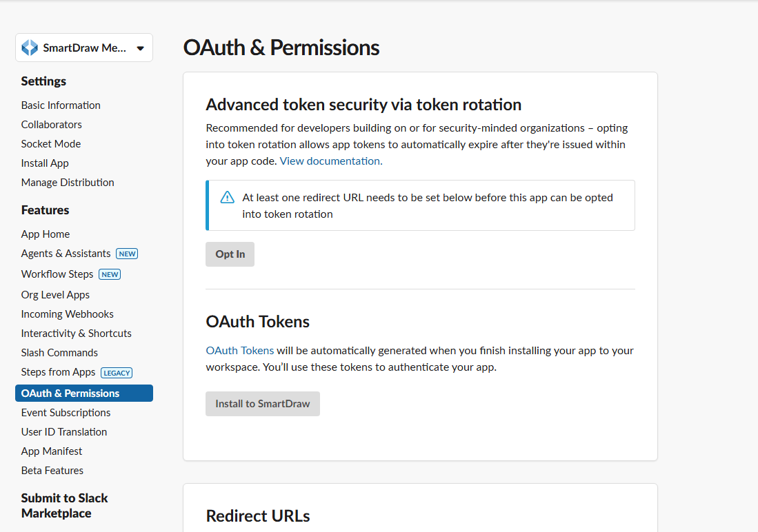Open the Incoming Webhooks page
Screen dimensions: 758x532
[67, 314]
